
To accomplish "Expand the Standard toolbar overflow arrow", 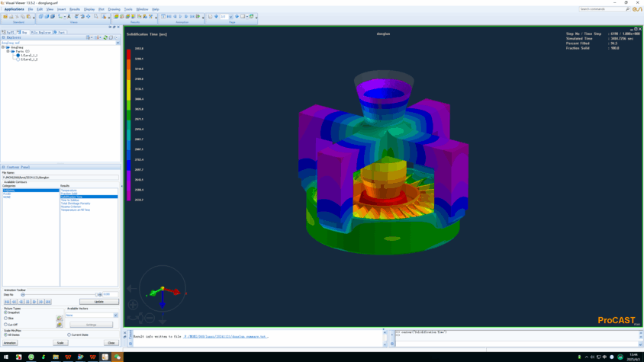I will point(34,18).
